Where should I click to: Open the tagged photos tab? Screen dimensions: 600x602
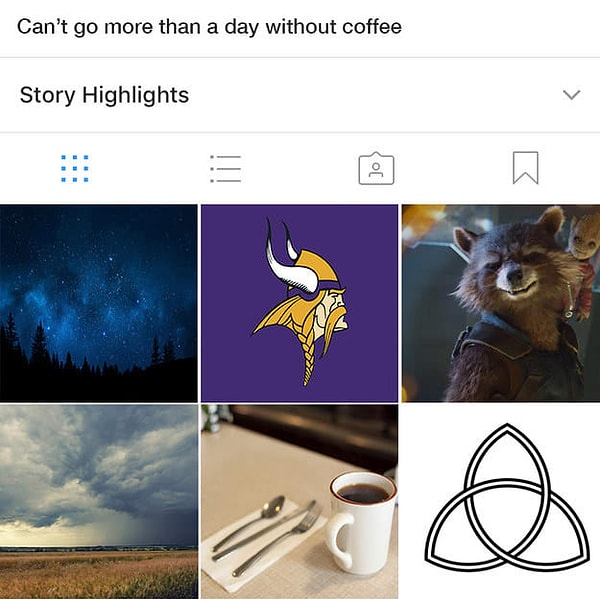coord(376,169)
